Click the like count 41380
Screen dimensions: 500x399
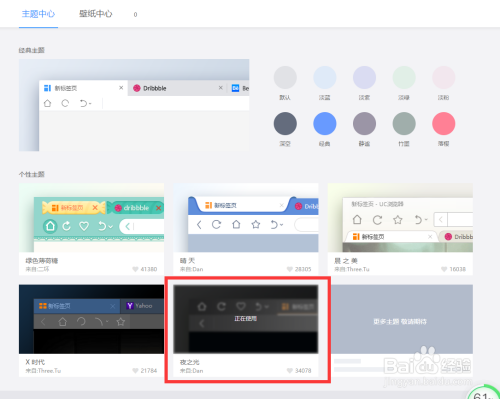point(149,269)
